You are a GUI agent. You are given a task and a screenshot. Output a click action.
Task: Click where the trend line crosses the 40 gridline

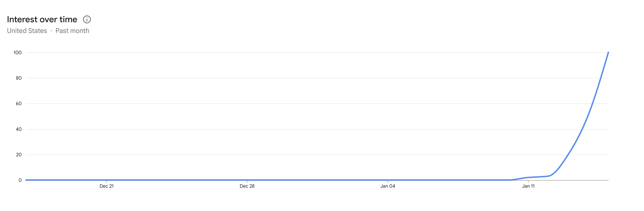582,129
